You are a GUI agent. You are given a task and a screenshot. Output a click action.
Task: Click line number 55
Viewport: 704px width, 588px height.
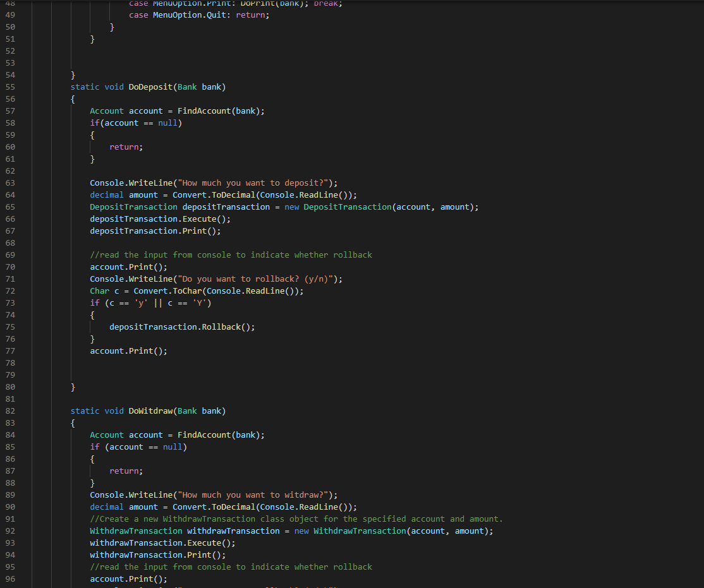tap(10, 87)
